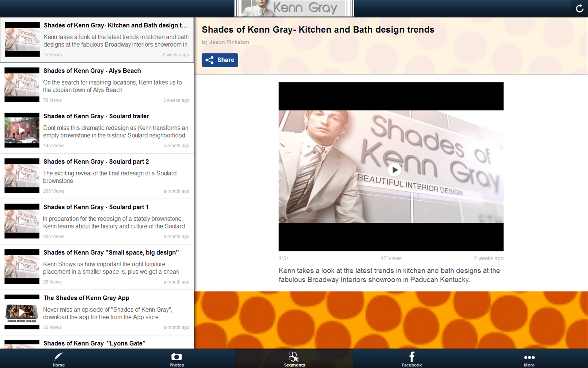Play the Kitchen and Bath design trends video
This screenshot has width=588, height=368.
pyautogui.click(x=394, y=169)
